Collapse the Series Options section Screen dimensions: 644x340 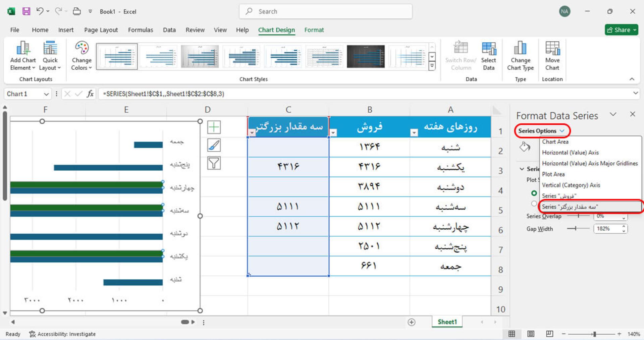coord(522,169)
